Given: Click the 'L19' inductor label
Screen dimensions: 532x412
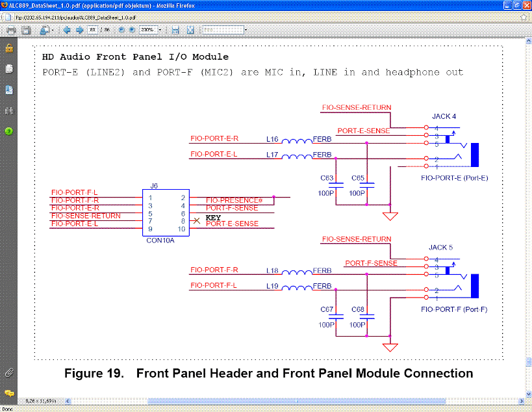Looking at the screenshot, I should pyautogui.click(x=272, y=286).
